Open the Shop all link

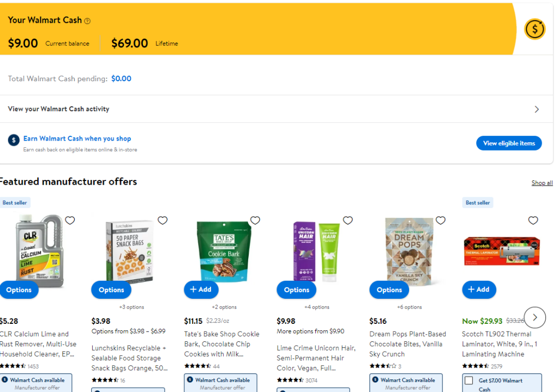[x=542, y=183]
